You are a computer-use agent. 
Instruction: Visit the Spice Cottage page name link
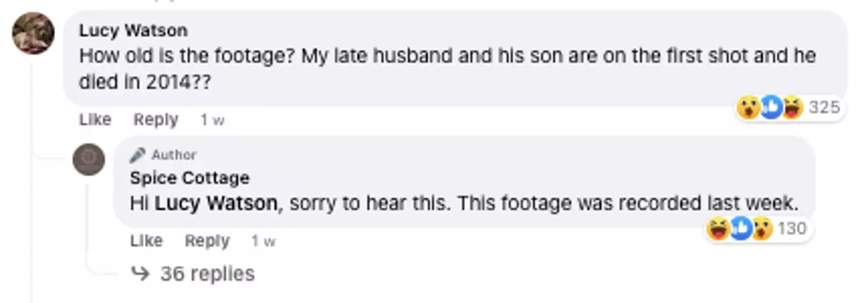click(189, 178)
